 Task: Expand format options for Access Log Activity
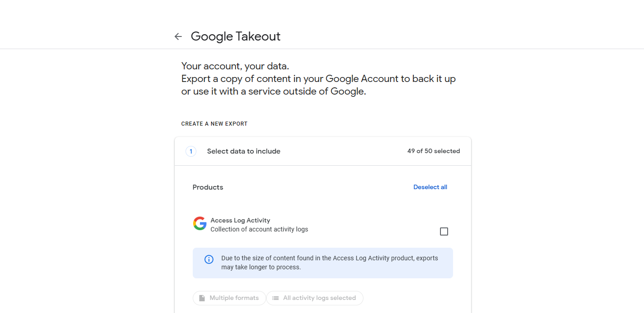pyautogui.click(x=229, y=298)
